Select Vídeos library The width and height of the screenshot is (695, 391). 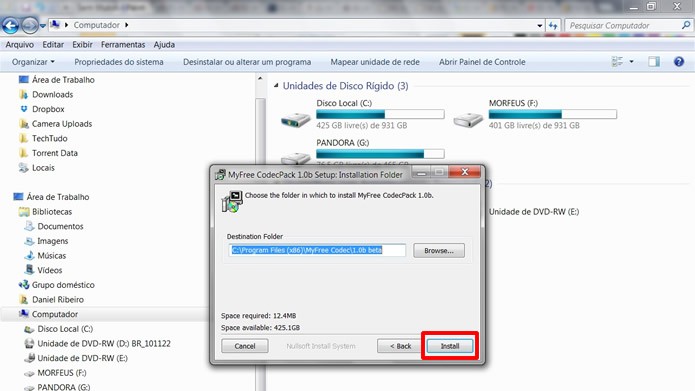50,270
